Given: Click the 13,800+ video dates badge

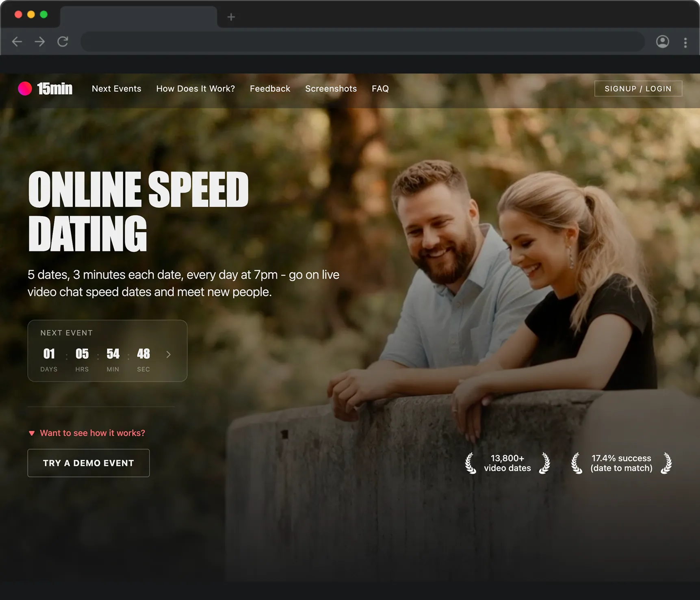Looking at the screenshot, I should click(507, 463).
